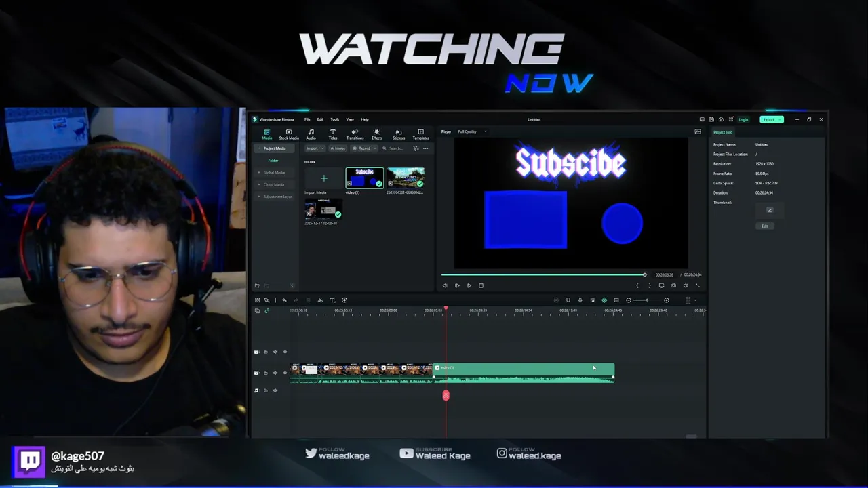Viewport: 868px width, 488px height.
Task: Click the voiceover microphone icon
Action: tap(580, 300)
